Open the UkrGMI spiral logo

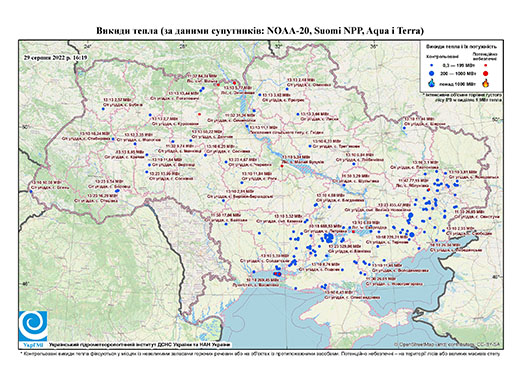tap(33, 326)
